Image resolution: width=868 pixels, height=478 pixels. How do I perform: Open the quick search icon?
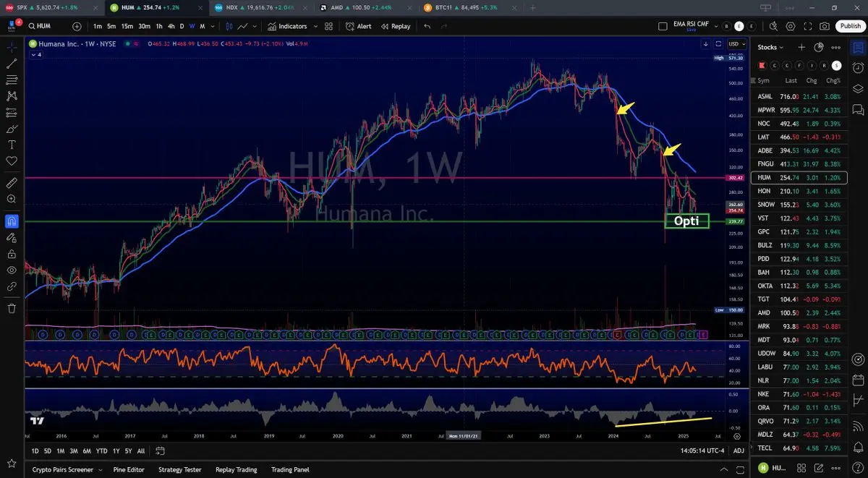pyautogui.click(x=773, y=26)
